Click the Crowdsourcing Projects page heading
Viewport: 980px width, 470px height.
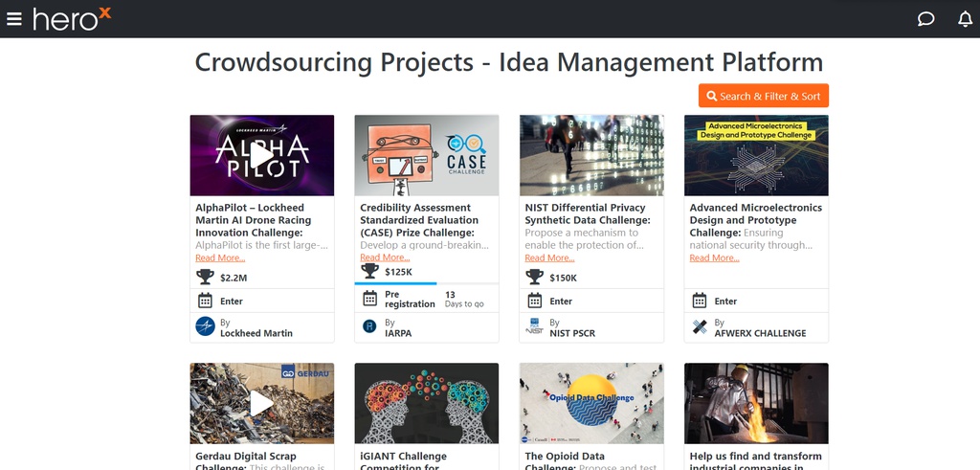point(509,62)
